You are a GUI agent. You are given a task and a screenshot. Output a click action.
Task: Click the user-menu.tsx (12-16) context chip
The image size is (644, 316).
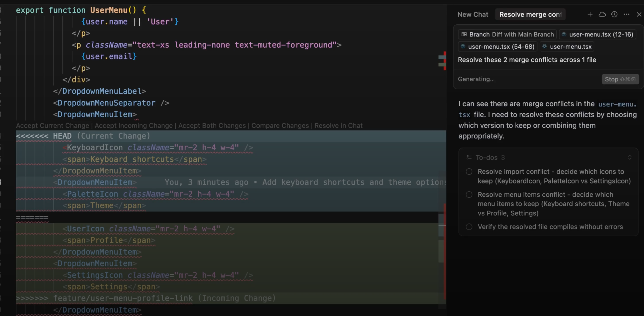597,34
